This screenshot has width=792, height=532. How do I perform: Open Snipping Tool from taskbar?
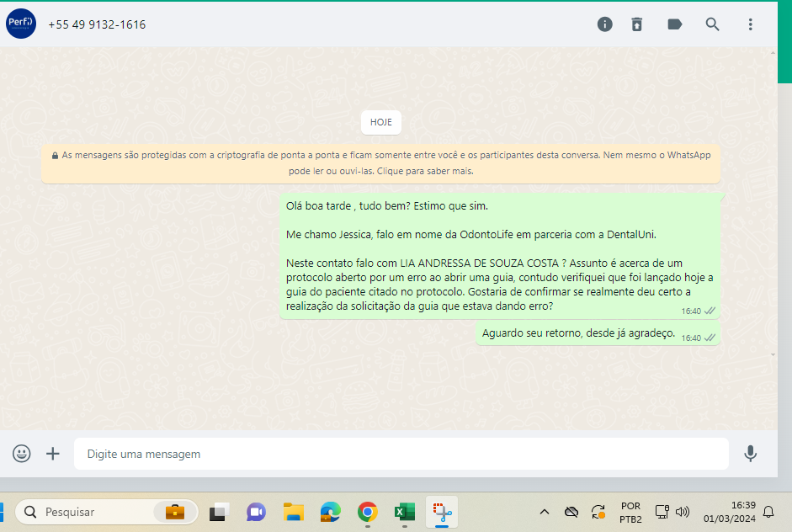[442, 512]
